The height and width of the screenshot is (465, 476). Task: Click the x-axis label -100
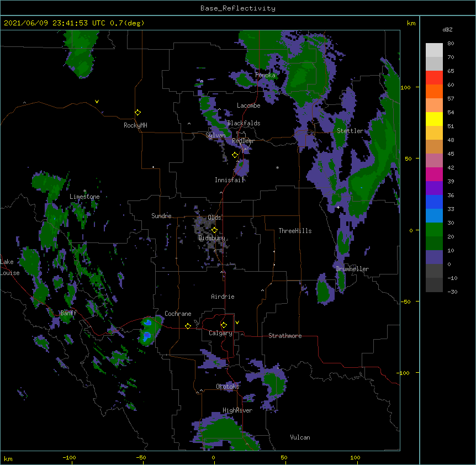tap(69, 458)
